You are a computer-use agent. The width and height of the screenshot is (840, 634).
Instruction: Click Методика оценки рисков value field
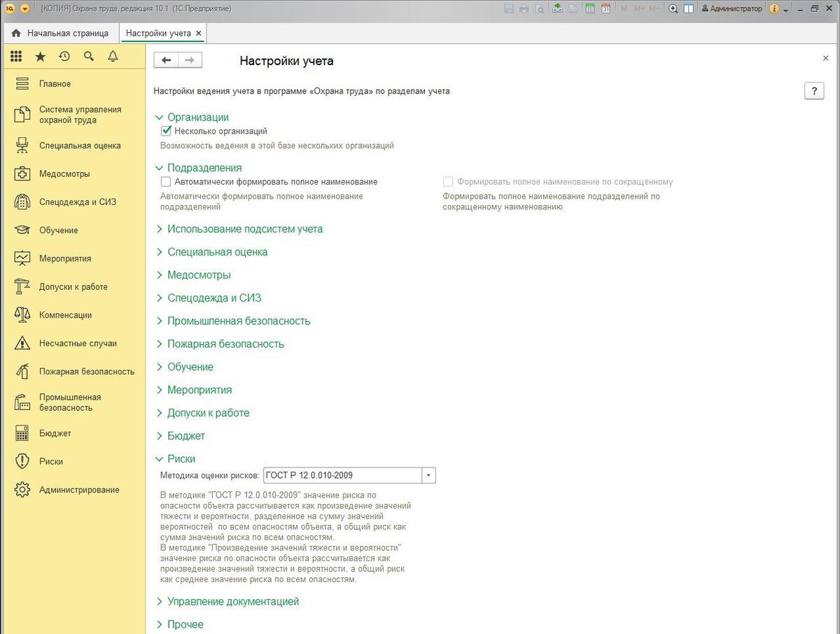click(x=342, y=476)
